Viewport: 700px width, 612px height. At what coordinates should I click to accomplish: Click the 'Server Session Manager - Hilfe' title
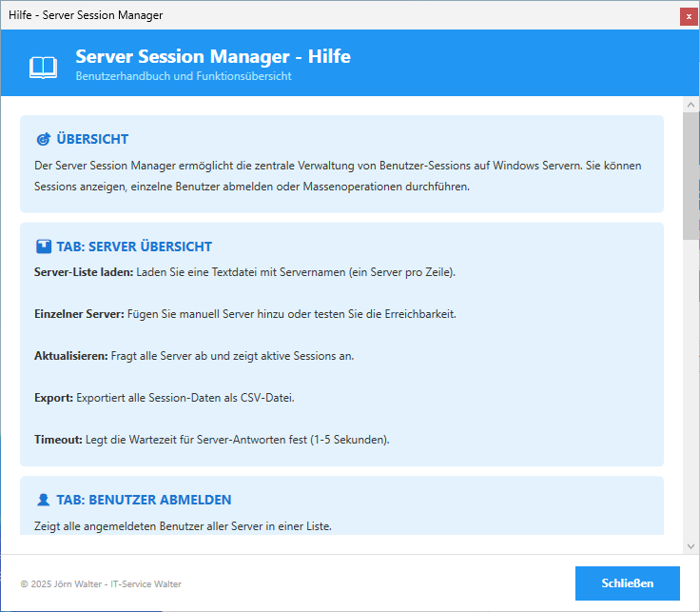pos(213,56)
